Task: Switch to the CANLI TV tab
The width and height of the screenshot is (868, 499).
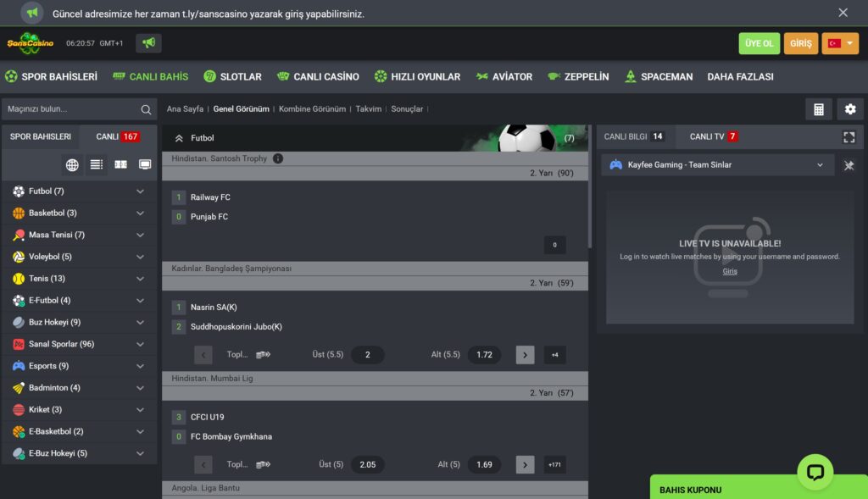Action: click(713, 136)
